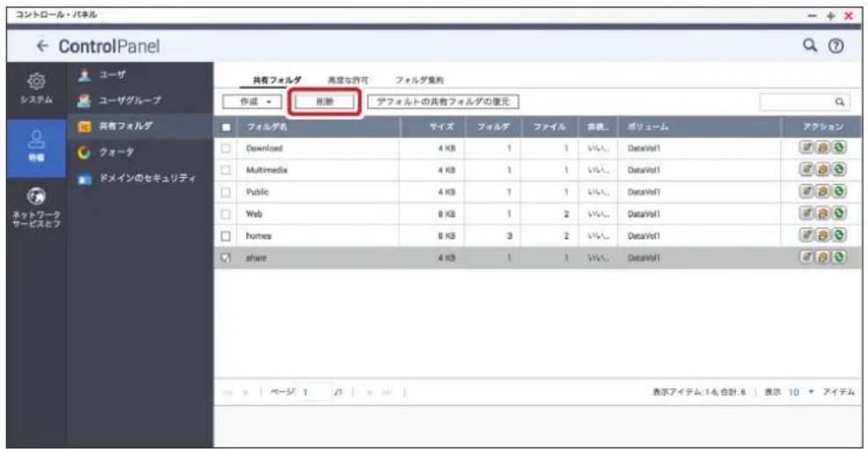Check the Download folder checkbox
Viewport: 868px width, 449px height.
226,149
